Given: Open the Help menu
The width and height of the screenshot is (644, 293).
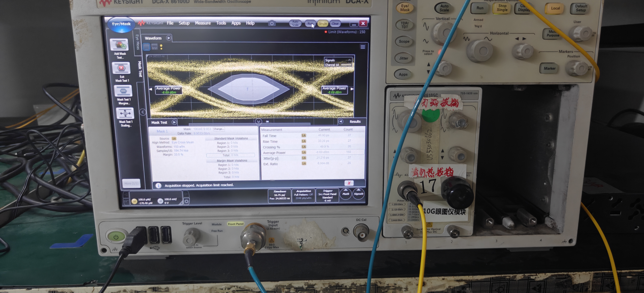Looking at the screenshot, I should pyautogui.click(x=250, y=23).
